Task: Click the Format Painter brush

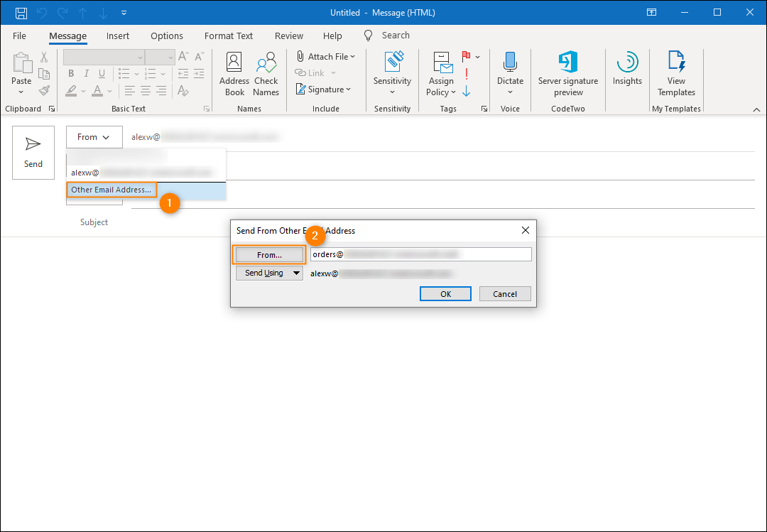Action: click(44, 90)
